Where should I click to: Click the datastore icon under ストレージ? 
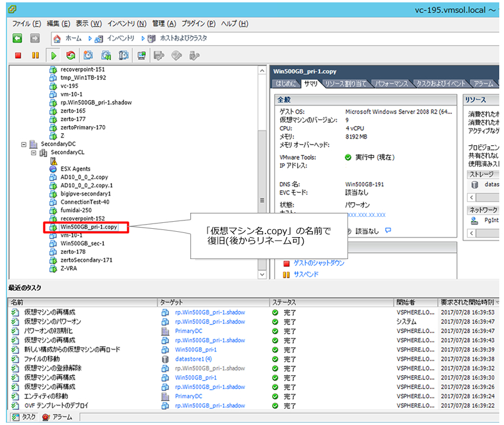pyautogui.click(x=474, y=185)
